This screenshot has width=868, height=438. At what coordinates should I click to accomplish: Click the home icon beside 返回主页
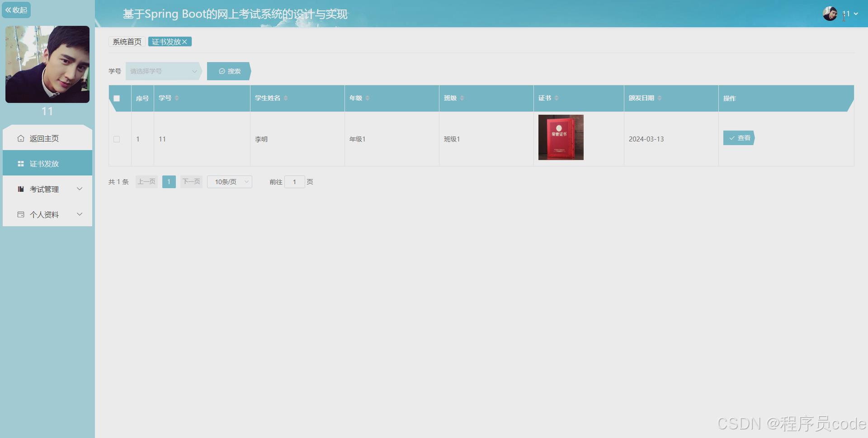click(21, 138)
